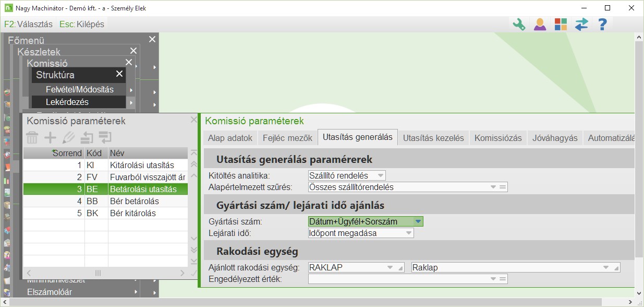Click Esc: Kilépés command
Viewport: 644px width, 307px height.
82,24
